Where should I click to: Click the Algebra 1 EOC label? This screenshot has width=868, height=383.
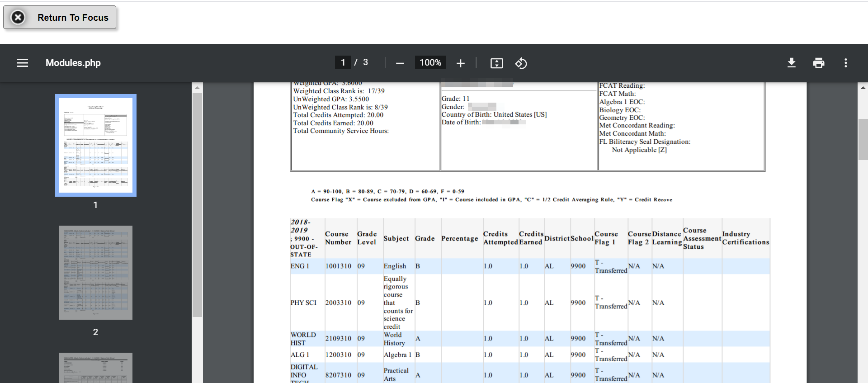point(622,102)
